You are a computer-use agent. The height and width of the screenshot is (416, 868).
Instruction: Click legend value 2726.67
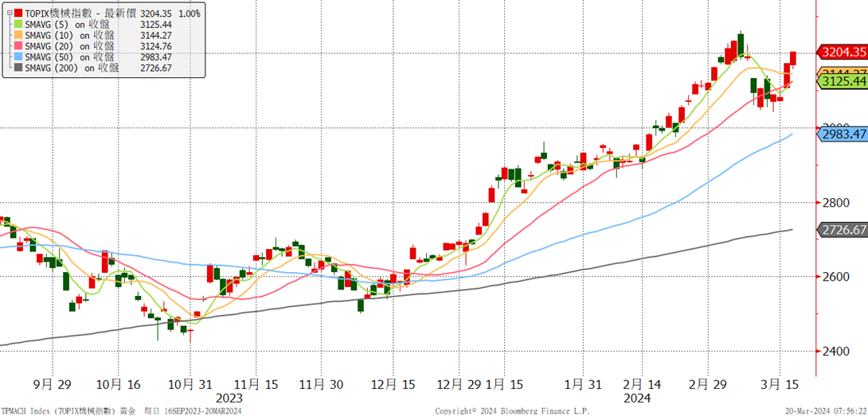coord(156,68)
